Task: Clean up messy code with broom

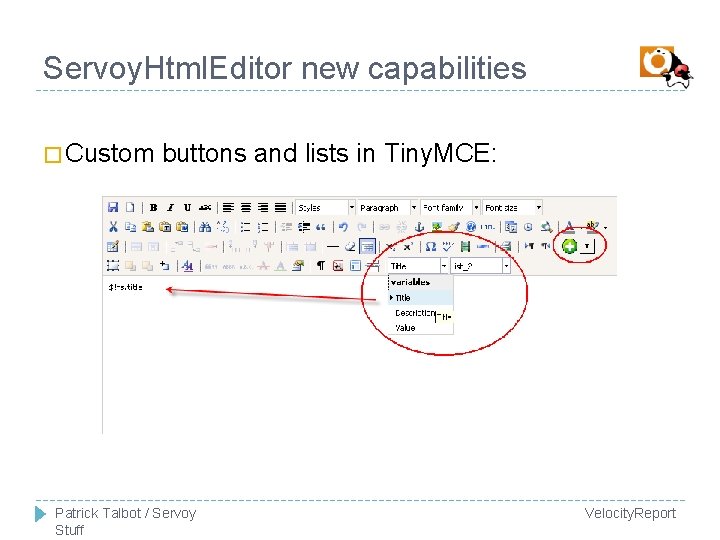Action: [x=454, y=227]
